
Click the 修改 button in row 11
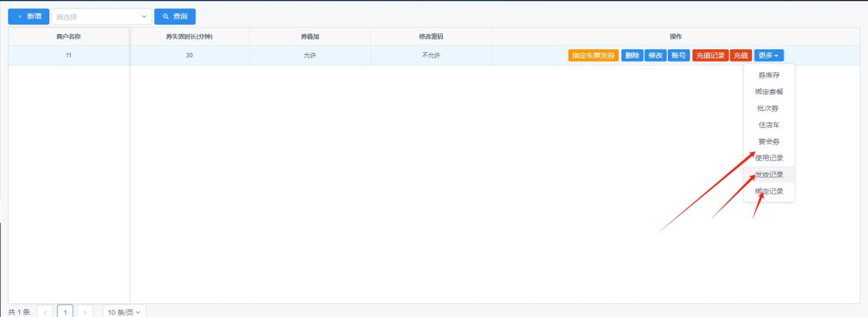coord(655,55)
